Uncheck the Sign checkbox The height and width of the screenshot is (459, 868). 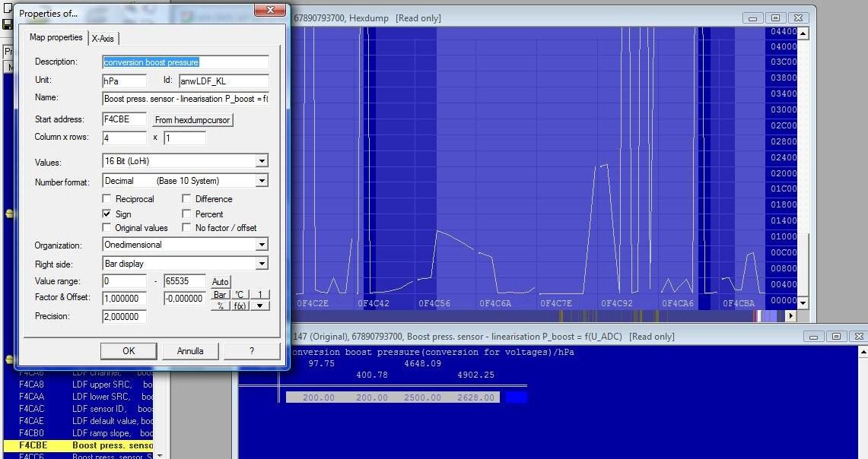click(107, 214)
